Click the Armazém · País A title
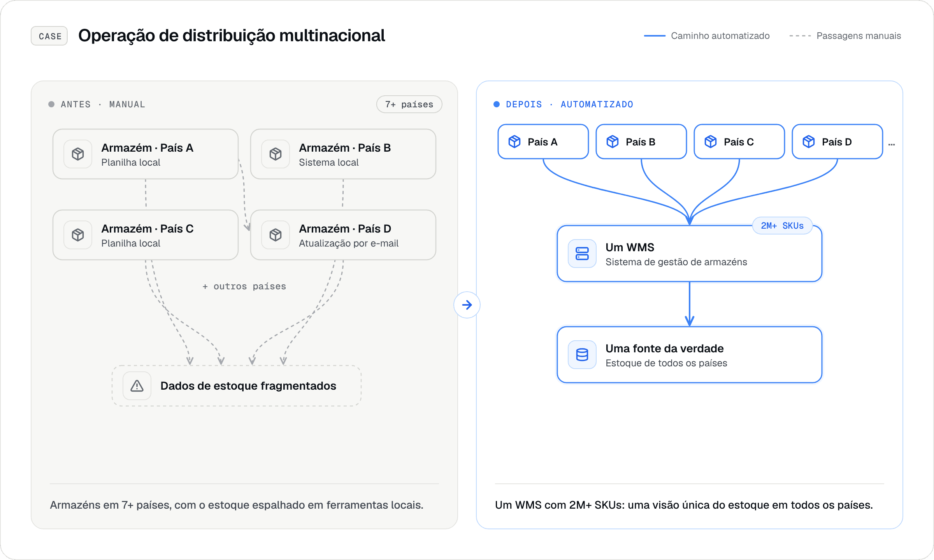Image resolution: width=934 pixels, height=560 pixels. pyautogui.click(x=147, y=148)
